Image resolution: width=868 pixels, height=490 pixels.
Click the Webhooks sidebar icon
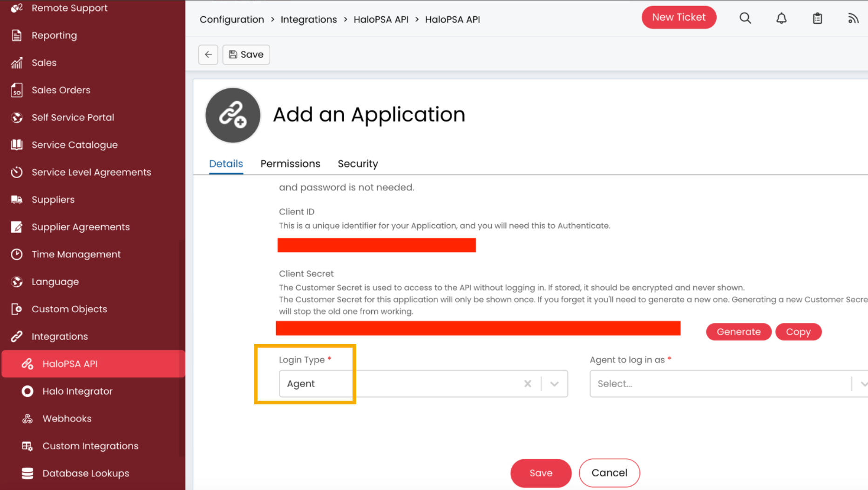click(27, 418)
